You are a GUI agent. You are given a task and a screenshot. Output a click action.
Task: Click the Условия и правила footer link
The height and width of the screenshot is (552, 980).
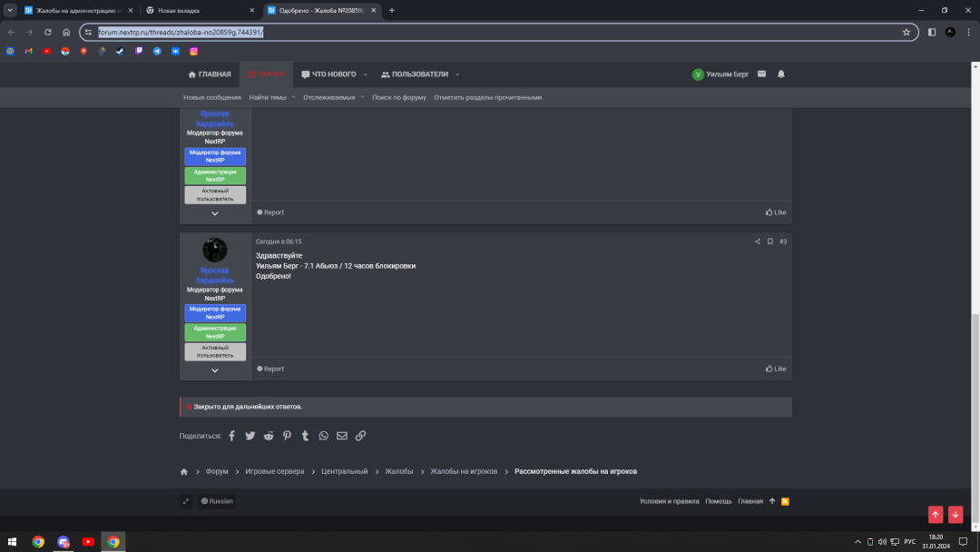669,501
